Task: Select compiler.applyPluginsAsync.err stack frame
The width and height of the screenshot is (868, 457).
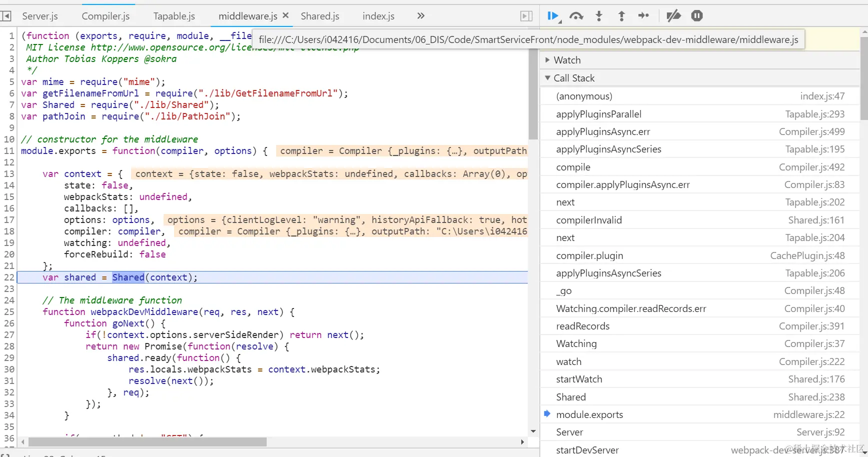Action: 700,184
